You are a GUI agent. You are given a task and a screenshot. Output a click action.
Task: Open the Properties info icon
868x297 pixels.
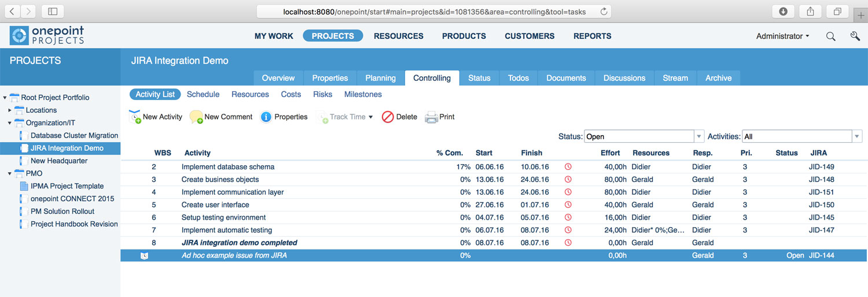266,117
